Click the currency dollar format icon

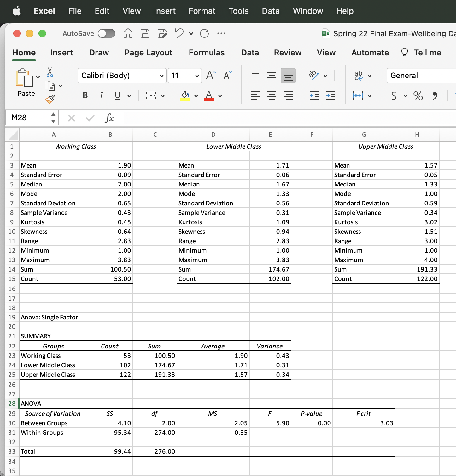pos(394,95)
